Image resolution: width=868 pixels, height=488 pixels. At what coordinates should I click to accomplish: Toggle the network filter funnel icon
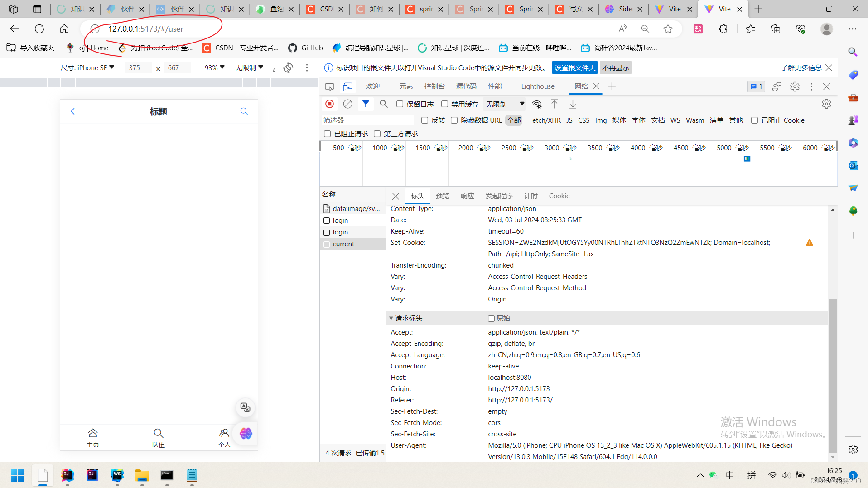366,104
